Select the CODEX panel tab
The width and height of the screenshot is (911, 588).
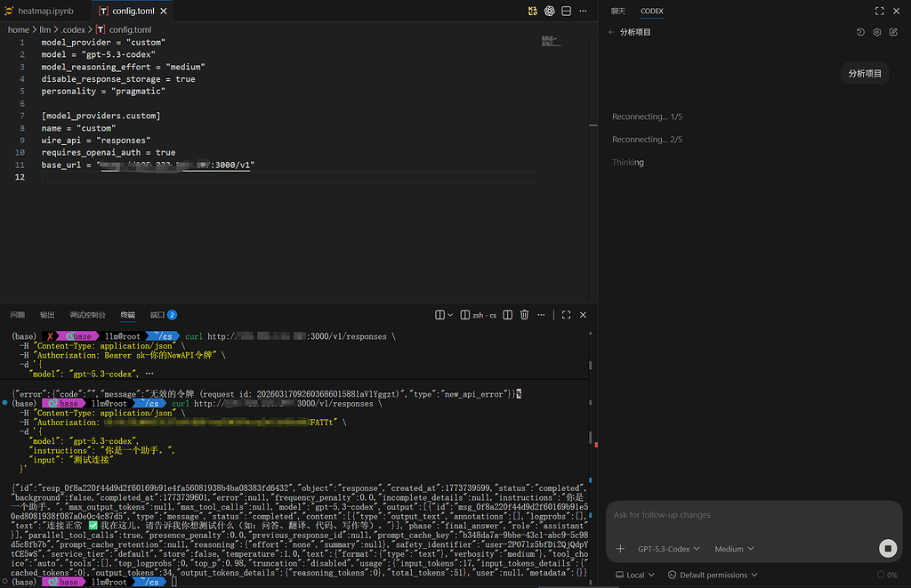(652, 11)
